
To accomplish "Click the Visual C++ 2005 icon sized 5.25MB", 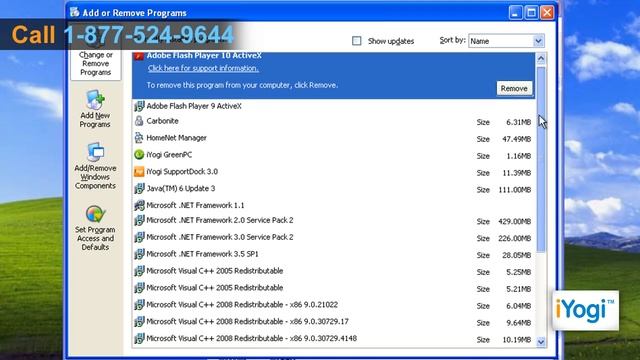I will point(139,271).
